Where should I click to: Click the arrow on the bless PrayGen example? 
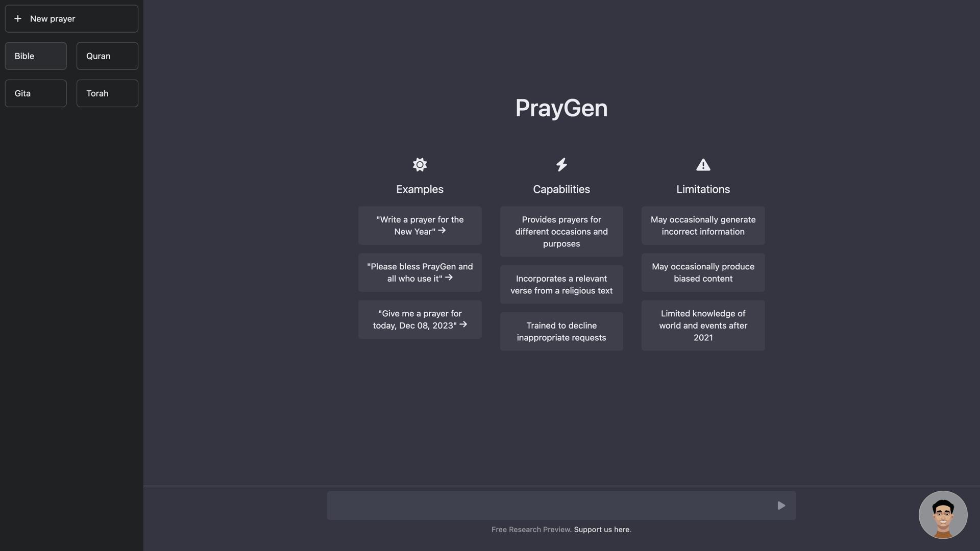tap(449, 278)
